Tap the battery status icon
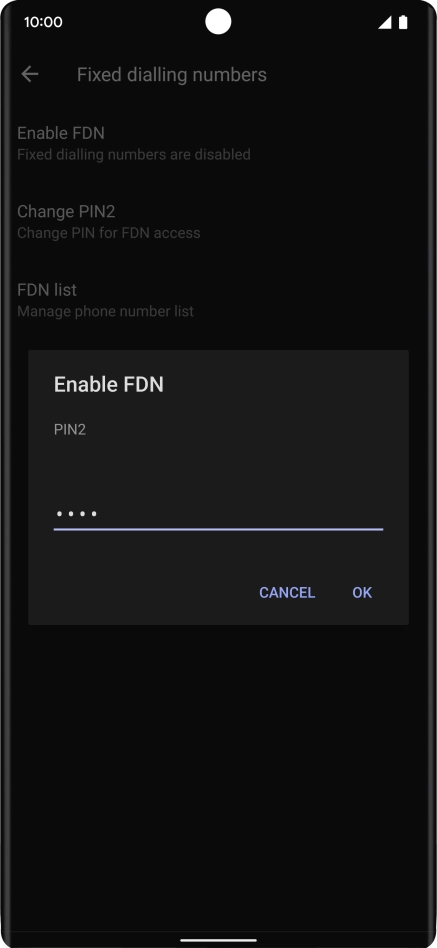The image size is (437, 948). point(403,22)
